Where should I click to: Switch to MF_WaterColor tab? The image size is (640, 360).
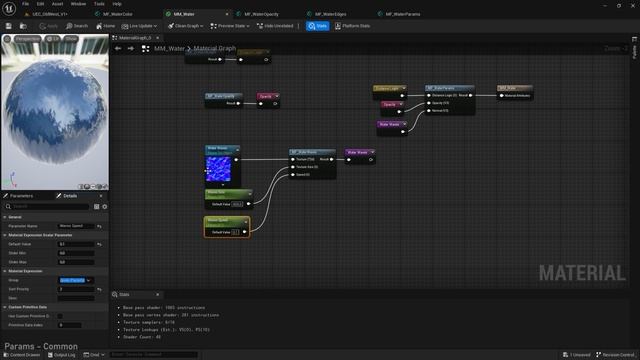tap(118, 14)
